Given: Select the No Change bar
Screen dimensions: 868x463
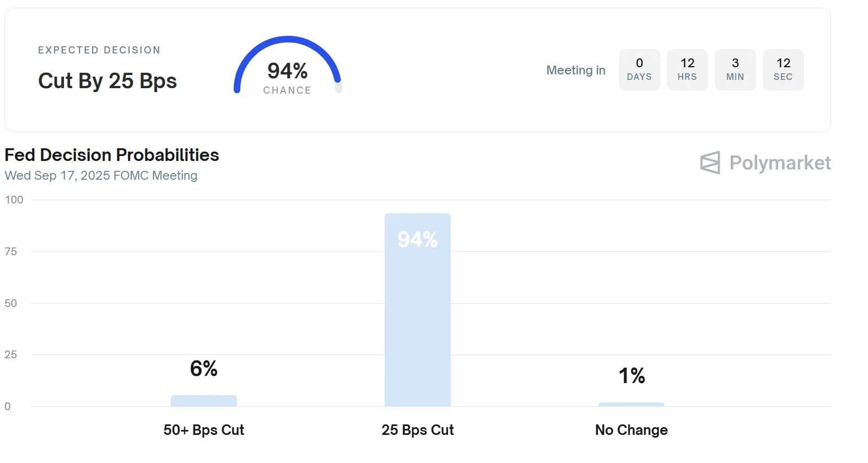Looking at the screenshot, I should point(631,405).
